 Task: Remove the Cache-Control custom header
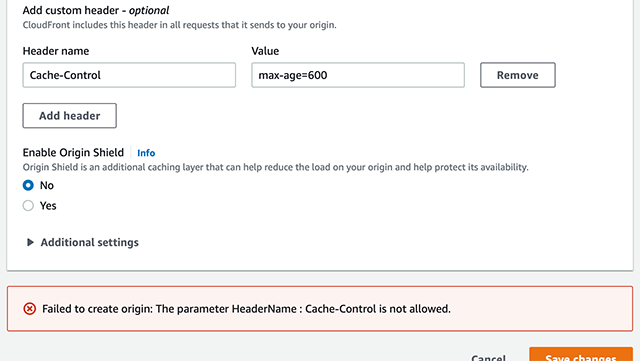click(518, 75)
